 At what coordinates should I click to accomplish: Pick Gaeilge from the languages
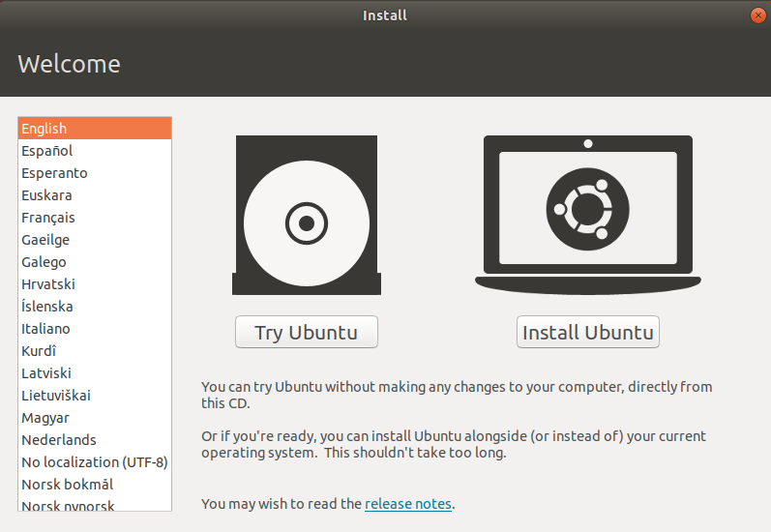[x=95, y=240]
